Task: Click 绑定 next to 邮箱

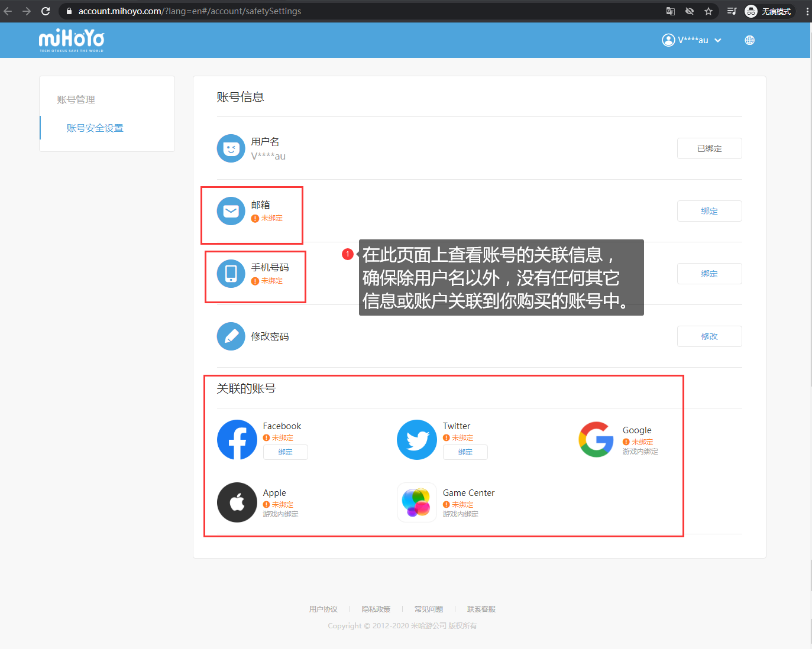Action: pyautogui.click(x=709, y=211)
